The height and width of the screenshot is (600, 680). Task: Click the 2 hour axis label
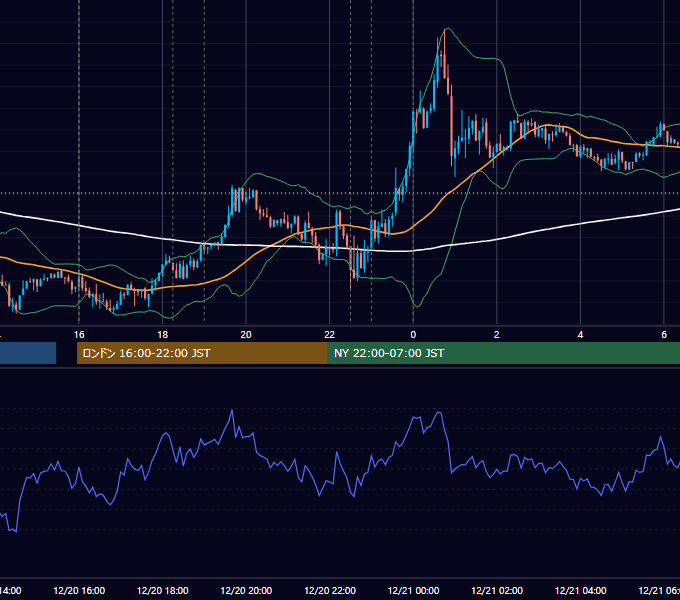(497, 335)
